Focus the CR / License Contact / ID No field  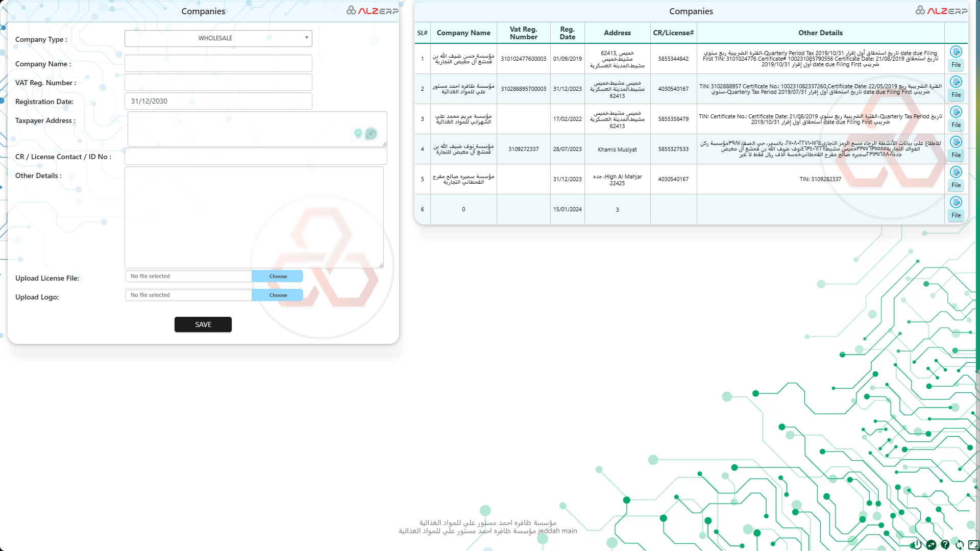(x=256, y=156)
